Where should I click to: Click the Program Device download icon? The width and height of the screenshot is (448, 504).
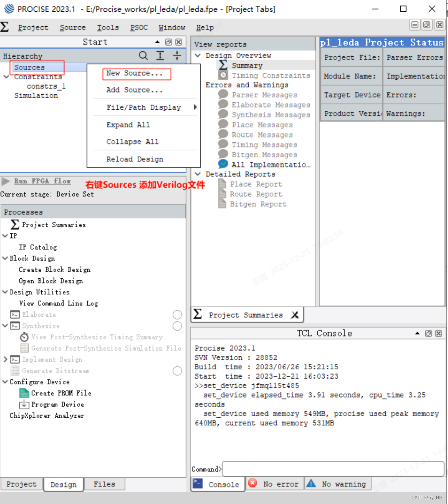tap(24, 404)
